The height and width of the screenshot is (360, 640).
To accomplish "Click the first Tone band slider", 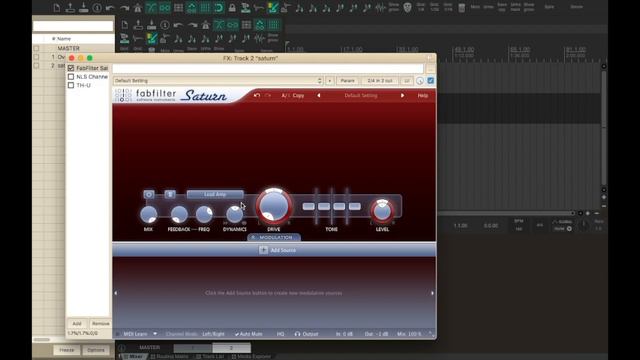I will [x=309, y=206].
